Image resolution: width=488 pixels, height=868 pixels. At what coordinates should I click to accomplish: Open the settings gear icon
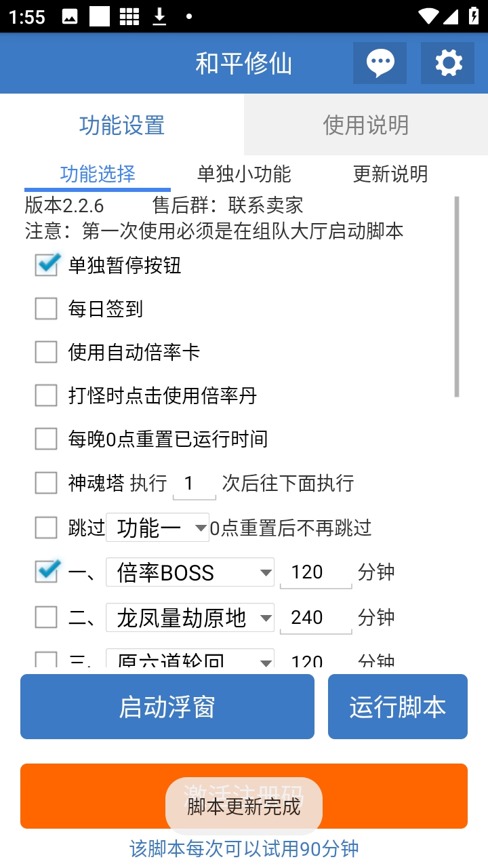tap(447, 63)
